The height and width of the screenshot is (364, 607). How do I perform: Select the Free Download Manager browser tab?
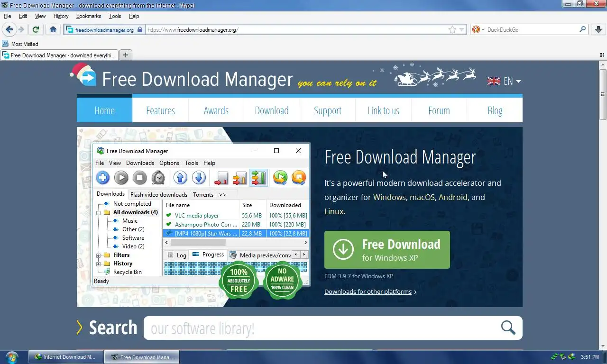coord(59,55)
